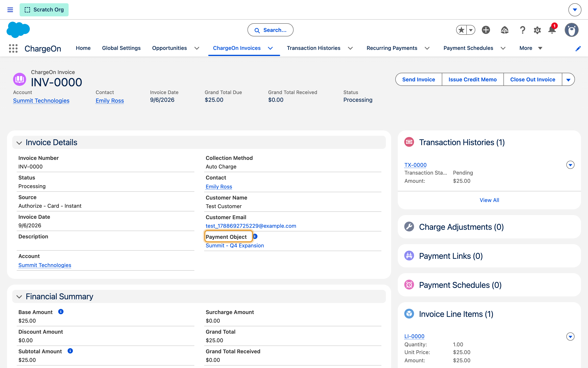Click the Transaction Histories (1) heading
This screenshot has height=368, width=588.
[x=462, y=142]
